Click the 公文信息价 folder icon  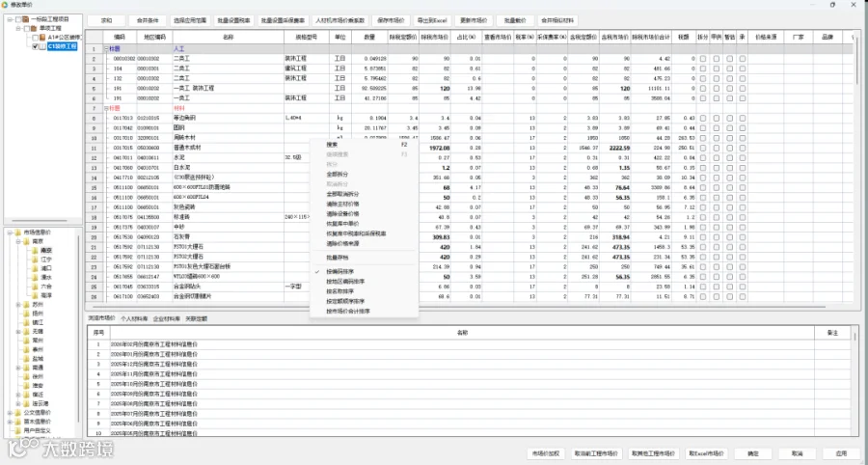pos(18,413)
